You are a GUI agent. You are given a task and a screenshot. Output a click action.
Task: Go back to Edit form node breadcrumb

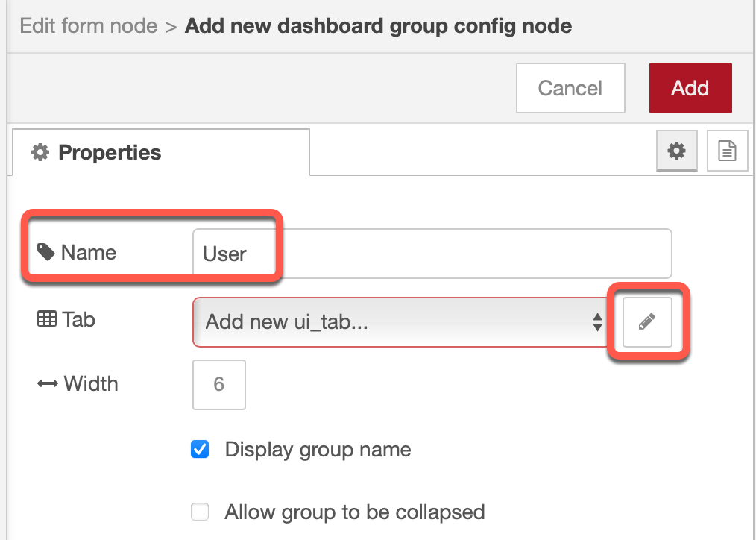89,25
